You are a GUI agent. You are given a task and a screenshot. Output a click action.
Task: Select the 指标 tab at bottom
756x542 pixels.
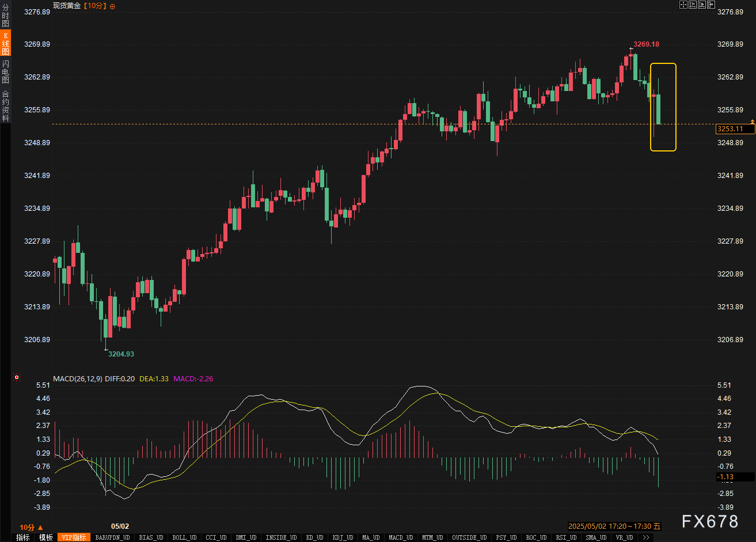[x=23, y=537]
